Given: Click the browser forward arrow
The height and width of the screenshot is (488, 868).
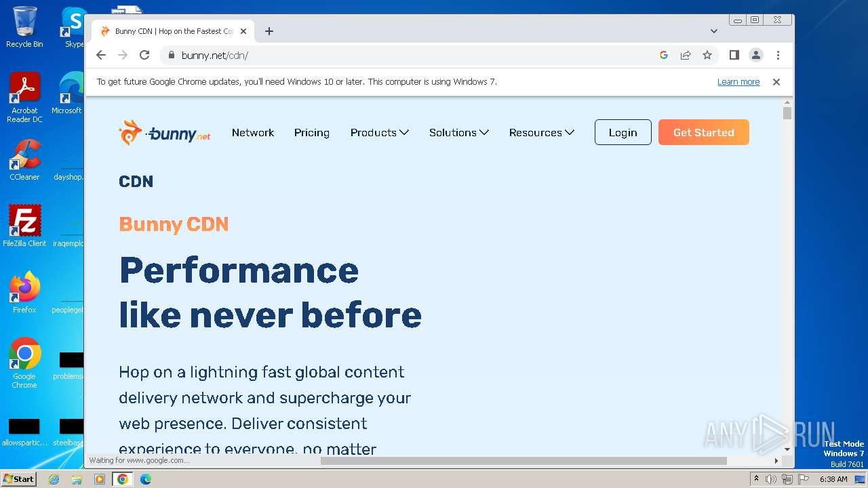Looking at the screenshot, I should [x=123, y=56].
